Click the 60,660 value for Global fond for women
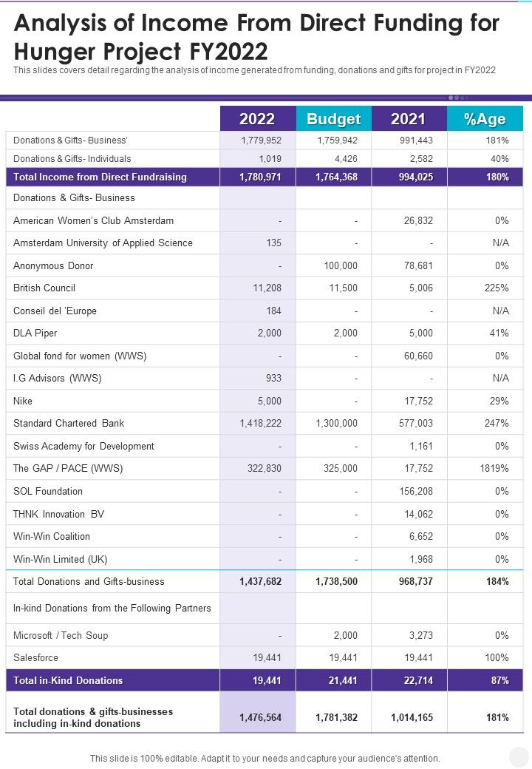The image size is (532, 769). point(418,356)
